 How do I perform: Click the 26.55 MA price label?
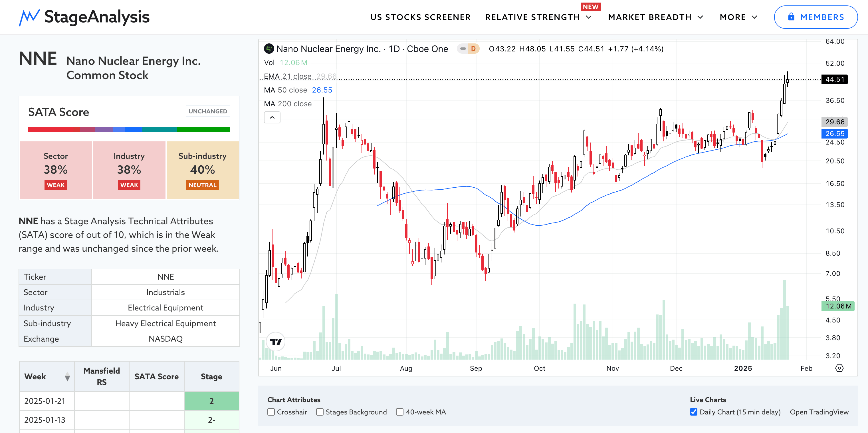coord(835,134)
